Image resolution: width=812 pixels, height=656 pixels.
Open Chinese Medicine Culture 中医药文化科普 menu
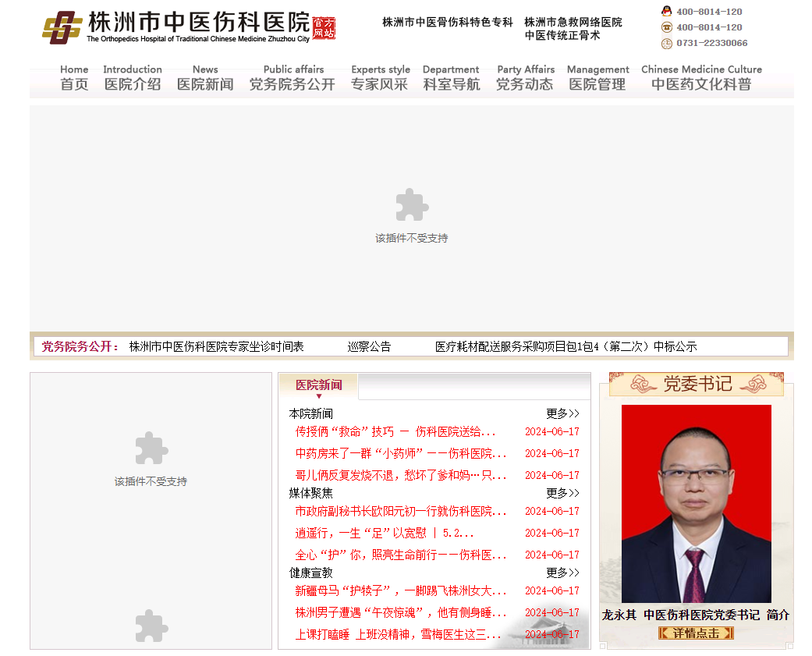pos(702,78)
